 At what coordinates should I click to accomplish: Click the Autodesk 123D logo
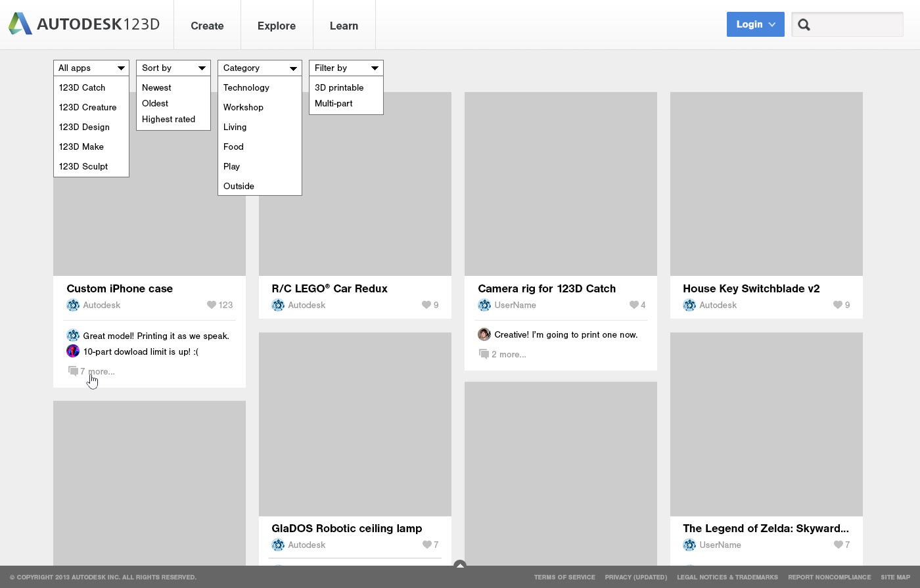tap(84, 24)
